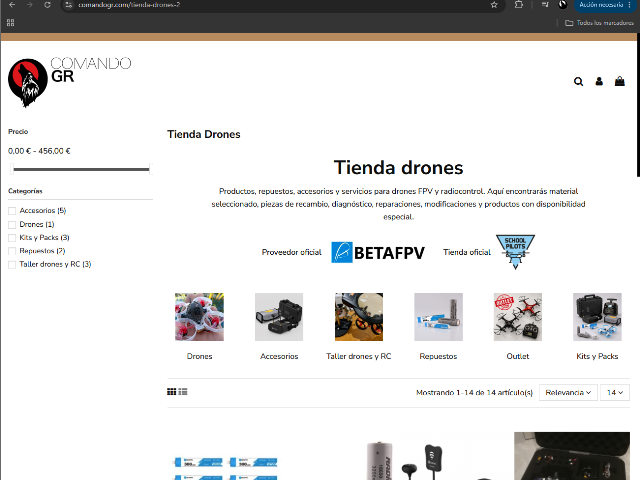Click the middle of the price slider track

[81, 169]
